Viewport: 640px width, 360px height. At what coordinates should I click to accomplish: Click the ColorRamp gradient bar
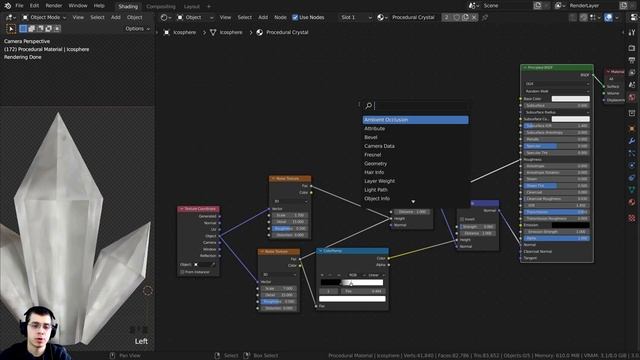point(352,282)
